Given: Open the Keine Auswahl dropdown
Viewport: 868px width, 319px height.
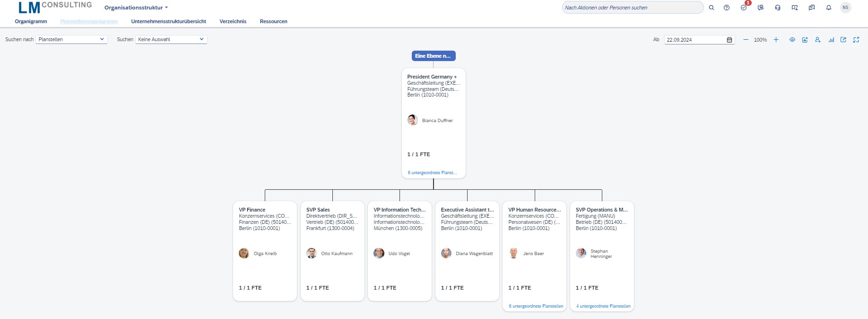Looking at the screenshot, I should [171, 39].
